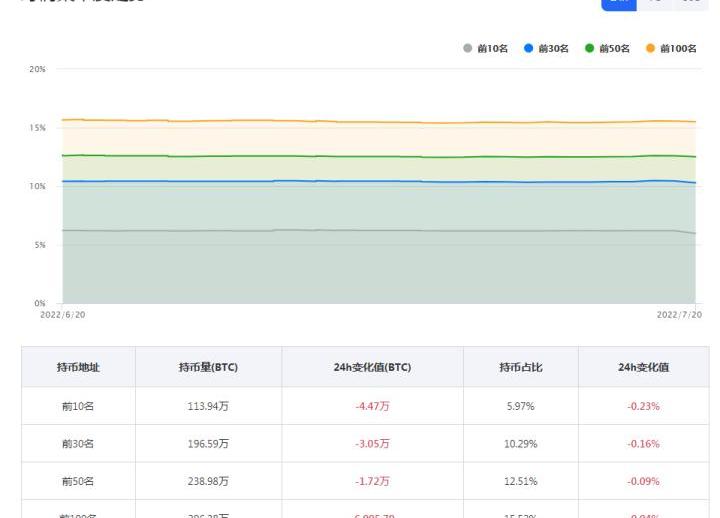Select the 10.29% share cell
720x518 pixels.
pos(521,444)
